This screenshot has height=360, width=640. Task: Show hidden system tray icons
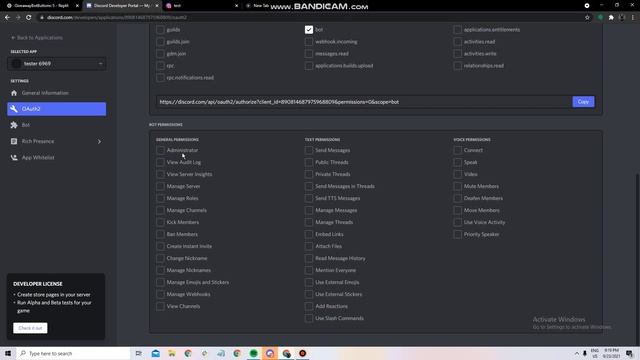577,353
